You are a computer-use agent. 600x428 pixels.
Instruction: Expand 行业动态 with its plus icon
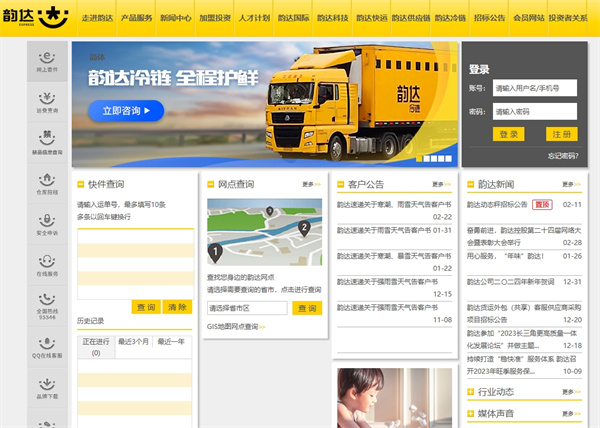point(471,392)
